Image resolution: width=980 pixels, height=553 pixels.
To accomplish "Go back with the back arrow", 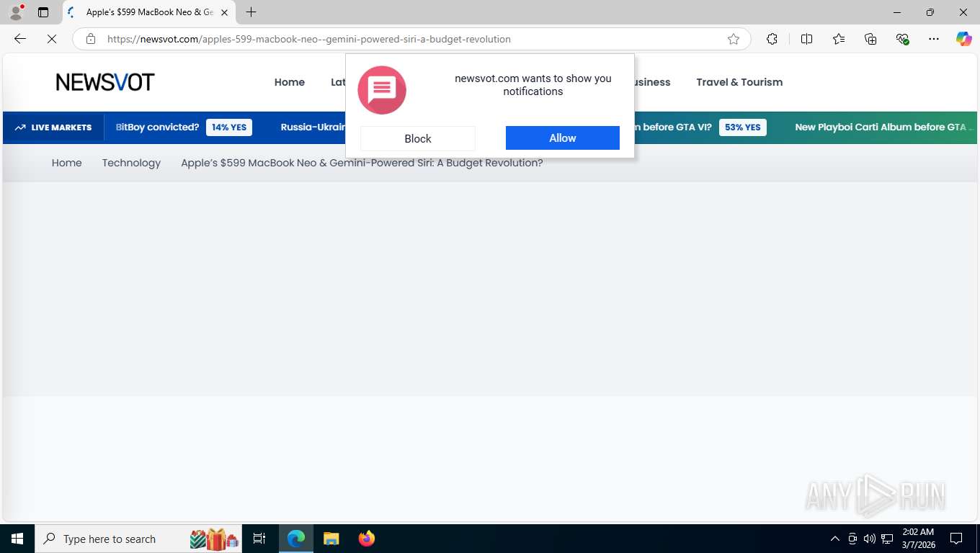I will click(x=20, y=39).
